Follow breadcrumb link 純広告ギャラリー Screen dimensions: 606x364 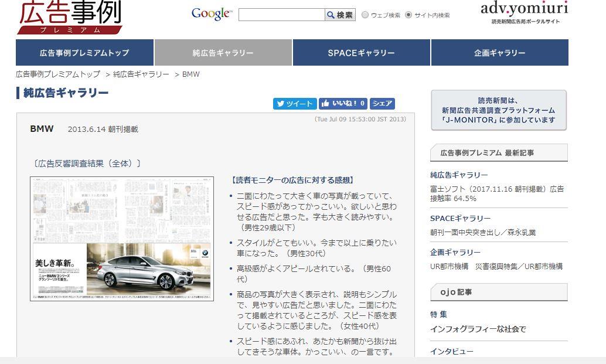141,74
